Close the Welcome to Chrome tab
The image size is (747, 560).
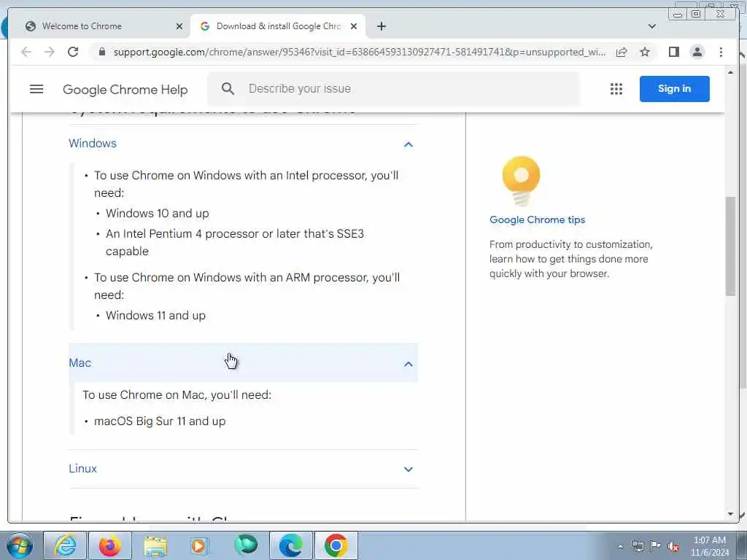[x=179, y=26]
